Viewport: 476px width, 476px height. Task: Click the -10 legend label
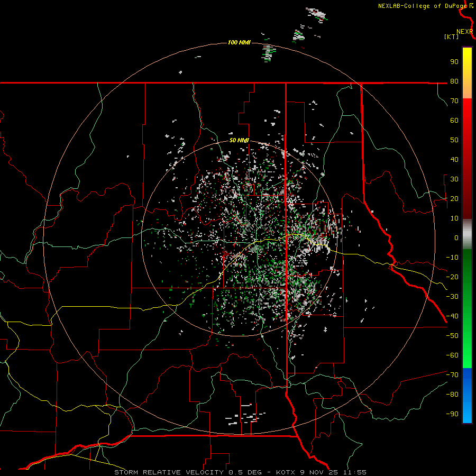tap(452, 258)
